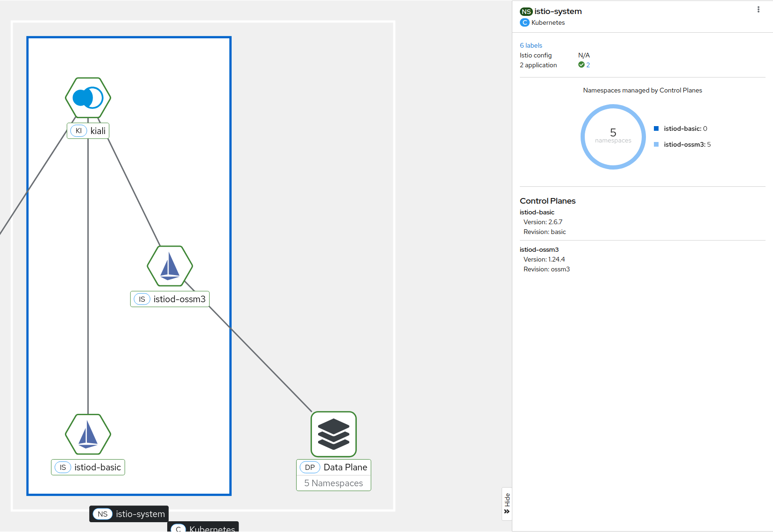Collapse the side panel with Hide
The width and height of the screenshot is (773, 532).
coord(507,504)
